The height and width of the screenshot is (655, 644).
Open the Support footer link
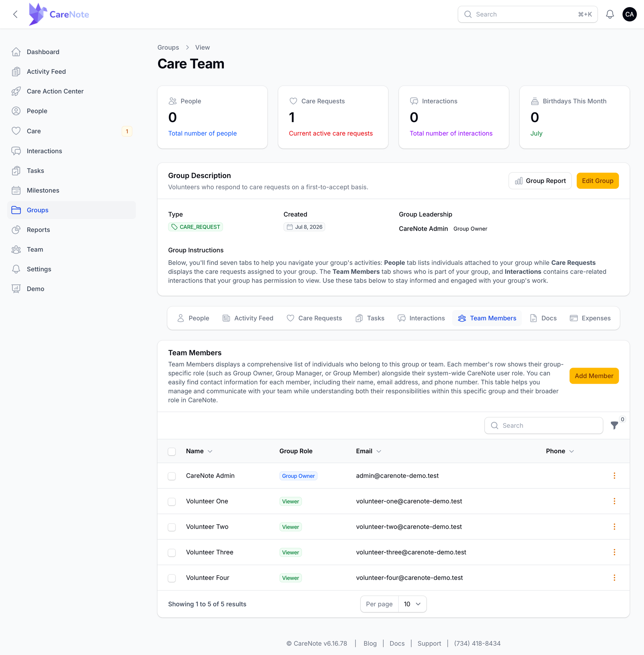[429, 643]
